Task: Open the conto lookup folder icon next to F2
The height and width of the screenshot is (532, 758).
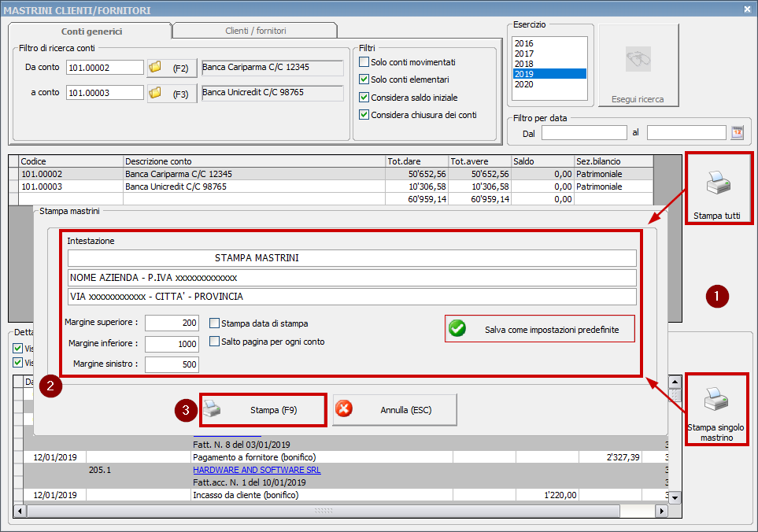Action: (x=154, y=68)
